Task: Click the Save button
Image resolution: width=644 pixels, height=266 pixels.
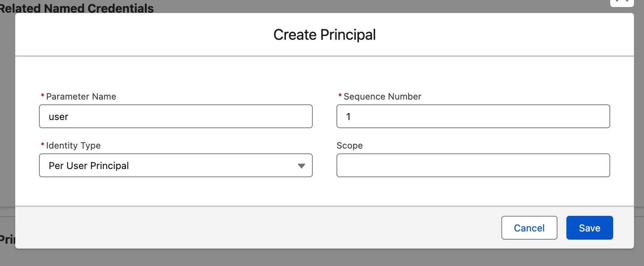Action: tap(589, 228)
